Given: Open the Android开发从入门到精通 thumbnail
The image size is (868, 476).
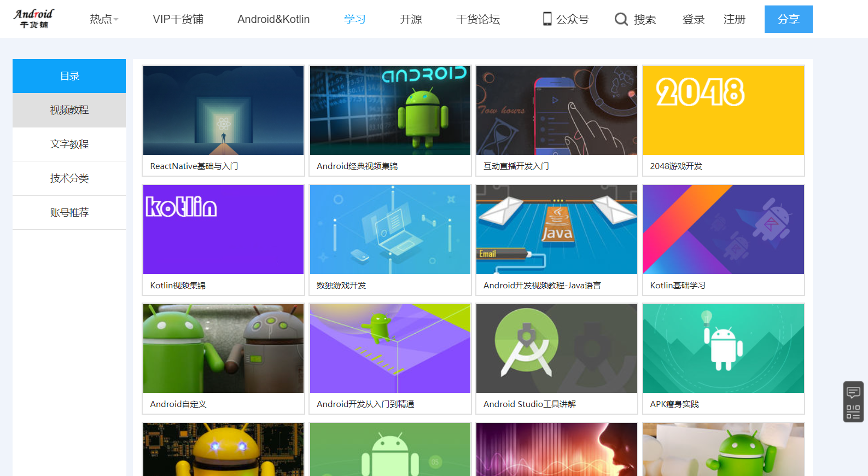Looking at the screenshot, I should click(390, 349).
